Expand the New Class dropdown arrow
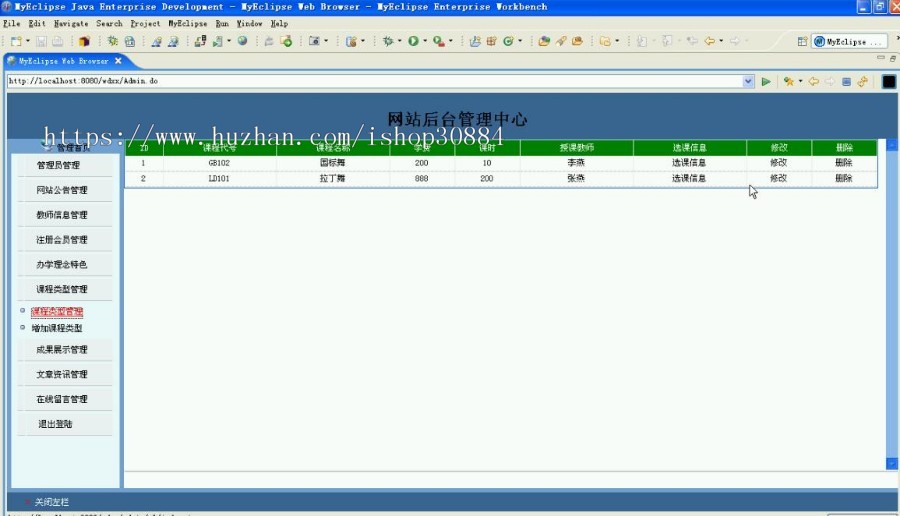The width and height of the screenshot is (900, 516). [520, 41]
